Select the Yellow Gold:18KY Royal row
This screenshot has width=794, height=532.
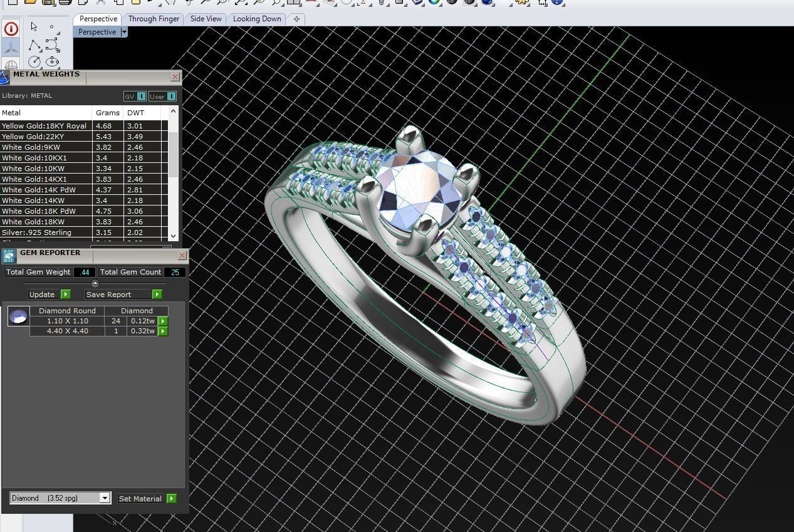pyautogui.click(x=84, y=126)
